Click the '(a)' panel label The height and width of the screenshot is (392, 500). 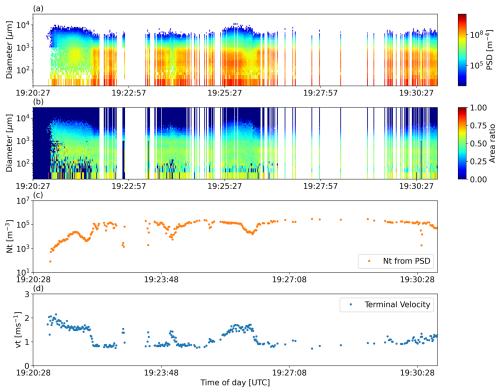click(x=38, y=9)
